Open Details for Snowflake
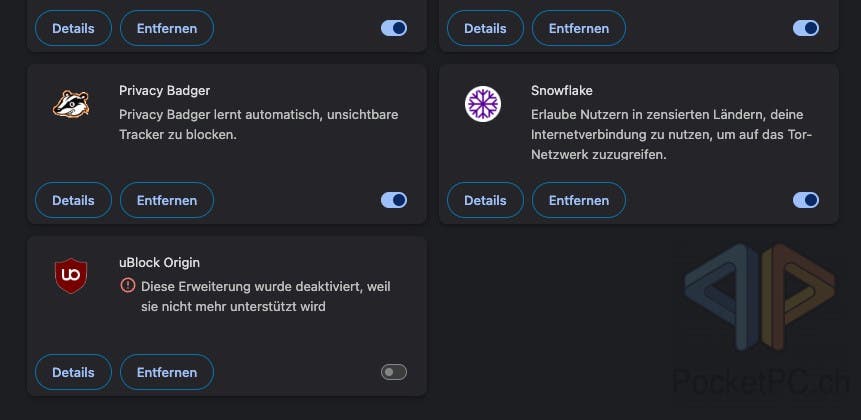Image resolution: width=861 pixels, height=420 pixels. 485,200
